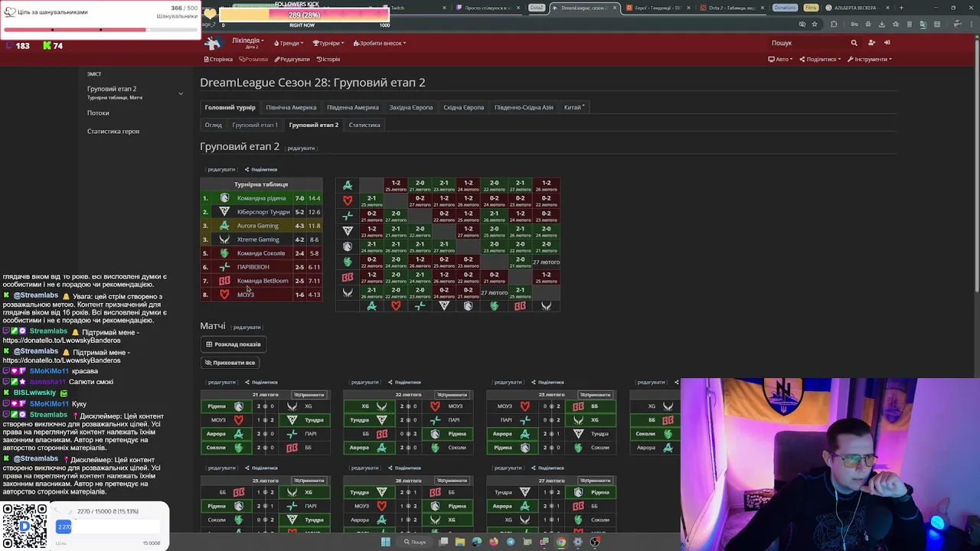Hide the 27 лютого match card
980x551 pixels.
tap(596, 481)
